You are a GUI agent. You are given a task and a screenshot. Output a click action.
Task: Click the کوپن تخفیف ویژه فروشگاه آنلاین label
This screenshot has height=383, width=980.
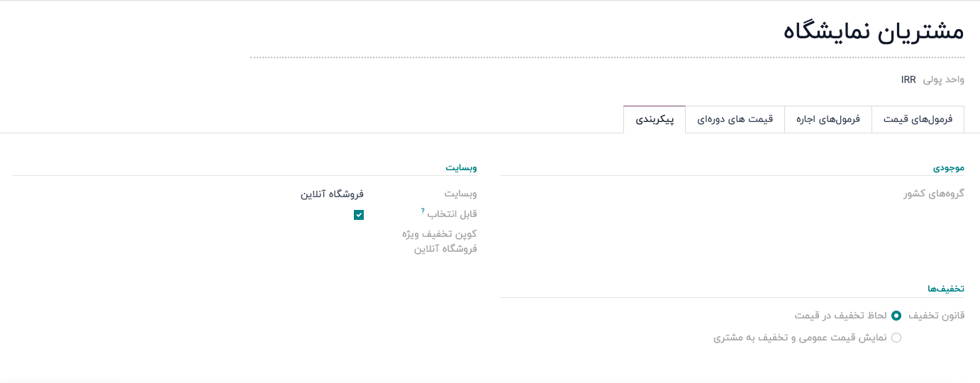click(445, 241)
